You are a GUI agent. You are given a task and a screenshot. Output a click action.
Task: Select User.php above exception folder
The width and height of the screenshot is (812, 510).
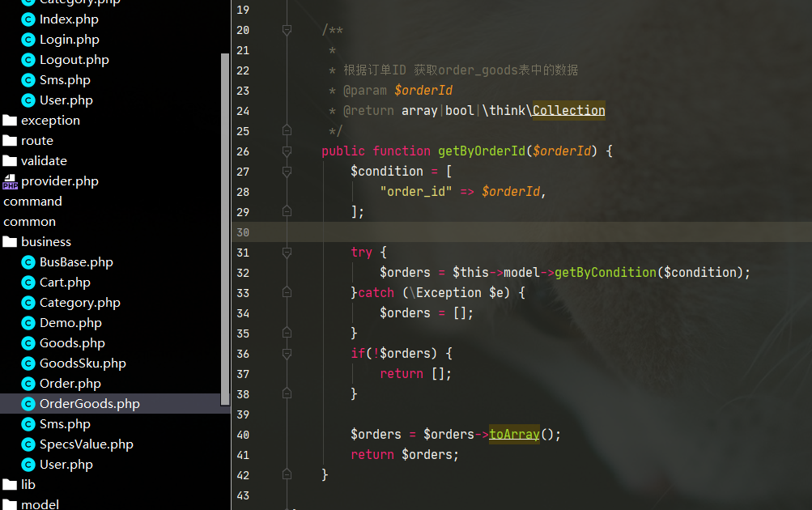66,100
